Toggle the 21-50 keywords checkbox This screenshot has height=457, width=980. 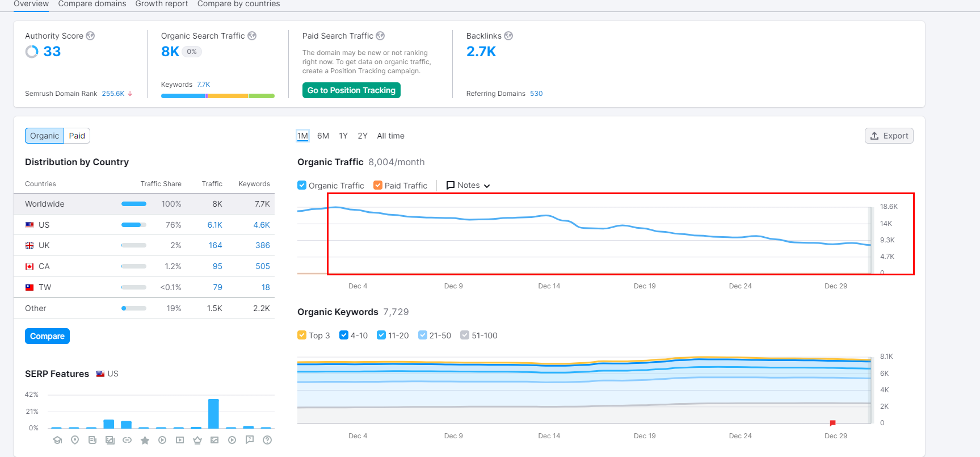[423, 335]
